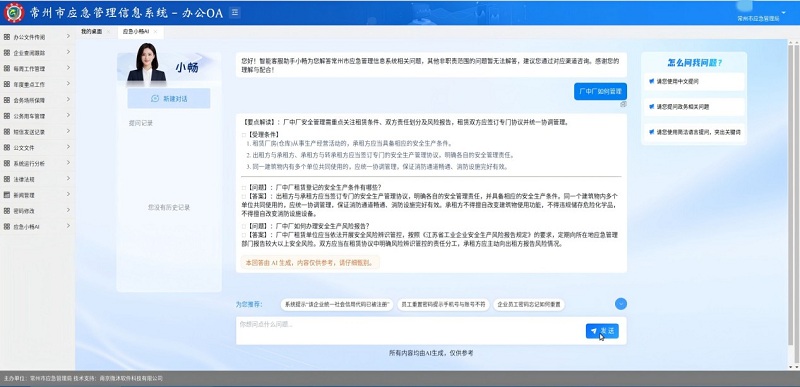The width and height of the screenshot is (800, 387).
Task: Expand 办公文件传阅 using its chevron
Action: pos(68,36)
